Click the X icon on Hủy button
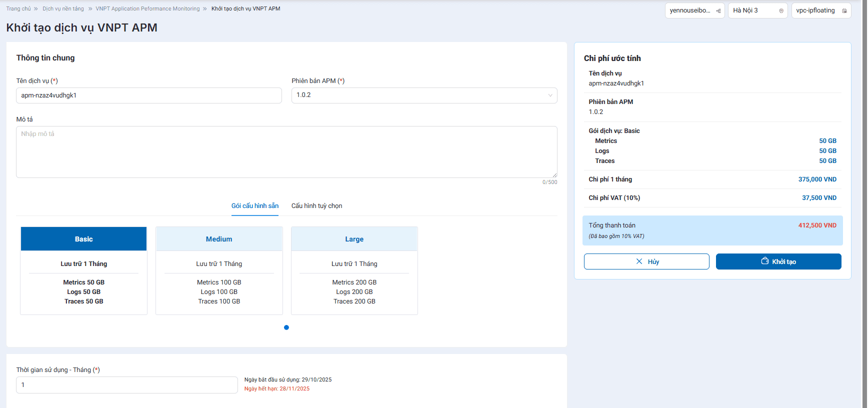The height and width of the screenshot is (408, 868). click(x=639, y=261)
